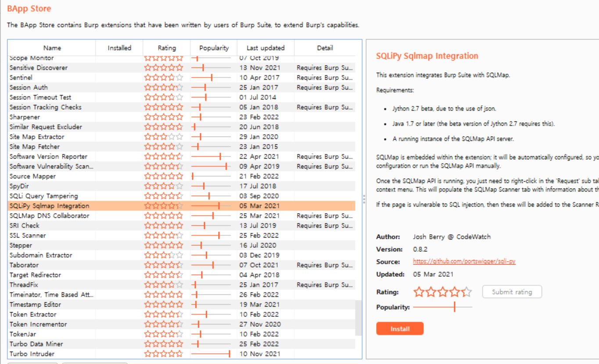Click the Submit rating button
The height and width of the screenshot is (364, 599).
pyautogui.click(x=512, y=292)
